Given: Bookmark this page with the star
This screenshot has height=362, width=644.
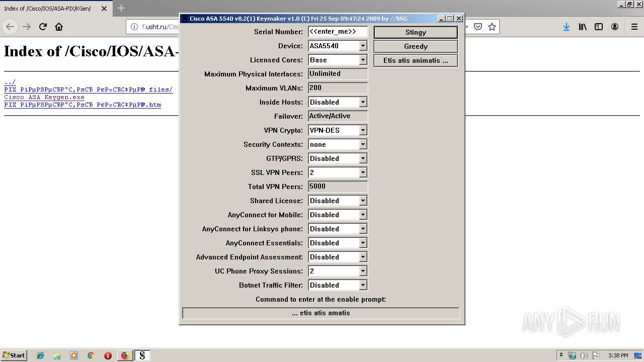Looking at the screenshot, I should [492, 27].
